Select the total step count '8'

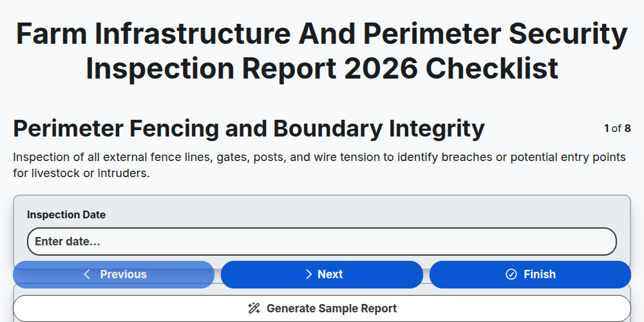pyautogui.click(x=627, y=129)
